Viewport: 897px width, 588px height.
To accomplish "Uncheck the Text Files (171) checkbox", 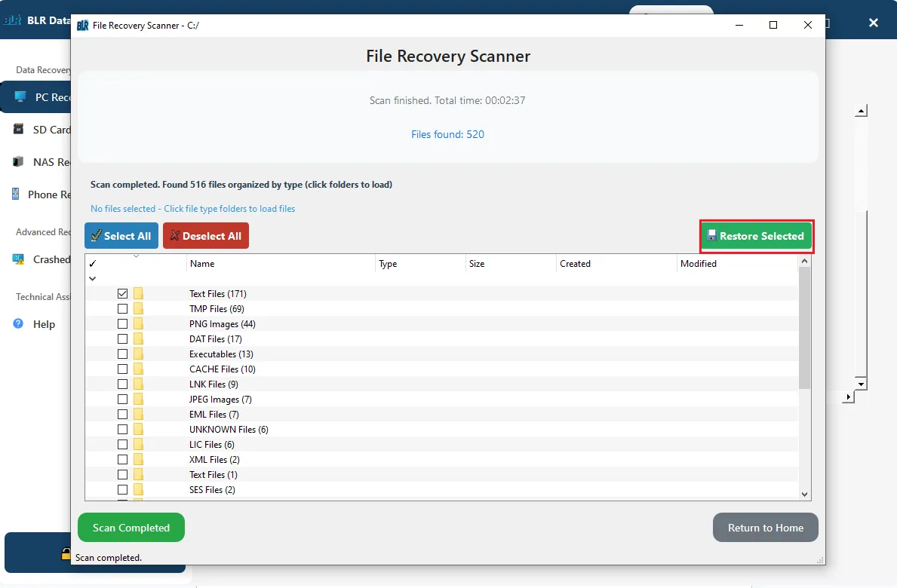I will point(122,293).
